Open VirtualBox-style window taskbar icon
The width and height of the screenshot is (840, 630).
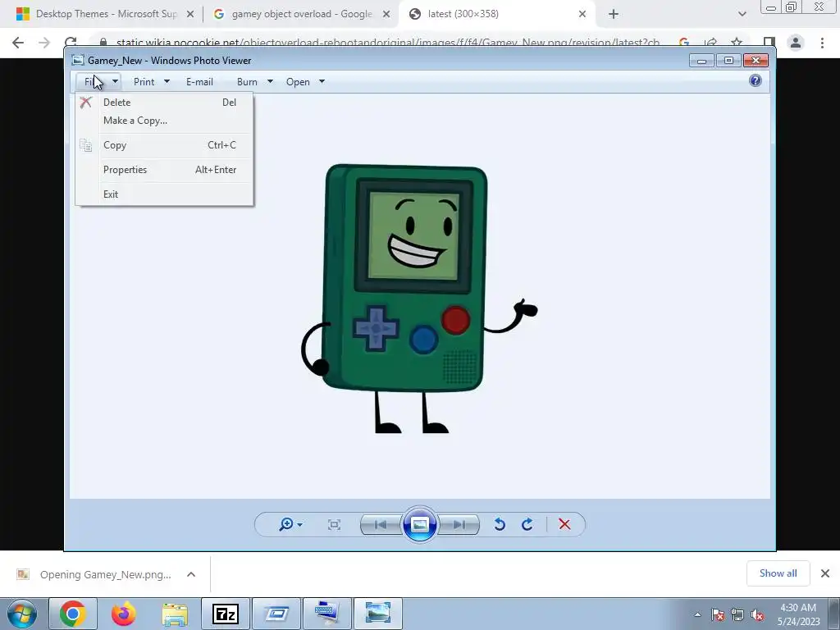(x=276, y=614)
